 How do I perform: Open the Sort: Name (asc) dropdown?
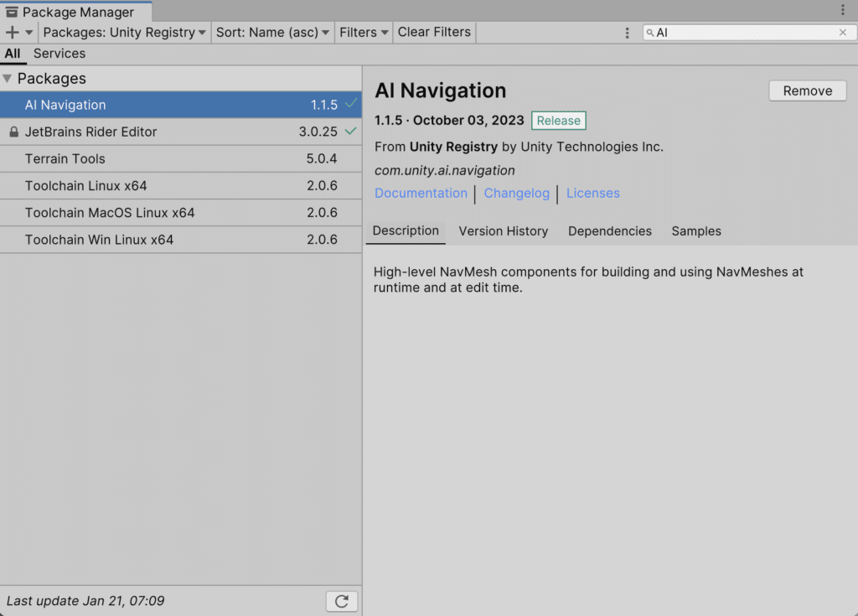pyautogui.click(x=272, y=33)
